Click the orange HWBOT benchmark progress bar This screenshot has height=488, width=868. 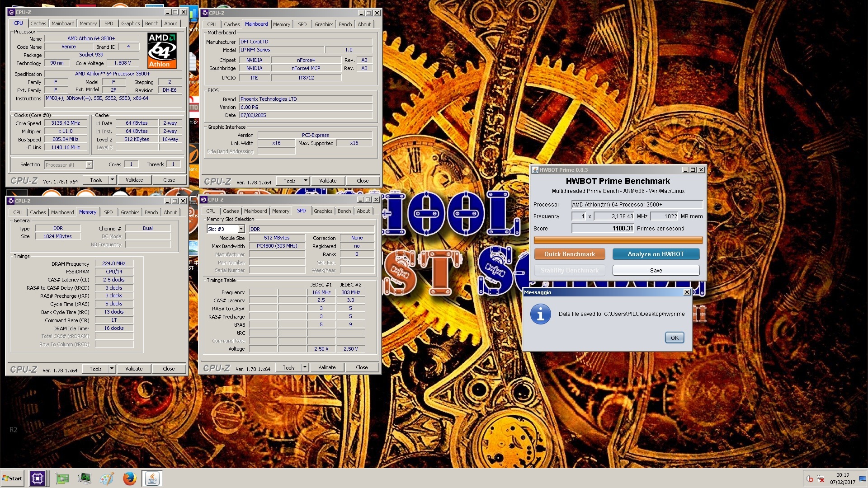(x=618, y=240)
